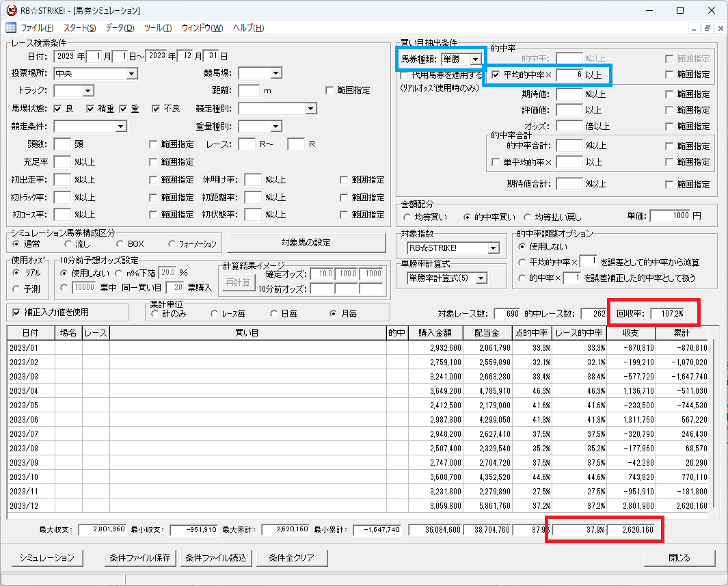Click the grid document icon left of ファイル menu
This screenshot has width=728, height=586.
coord(11,28)
